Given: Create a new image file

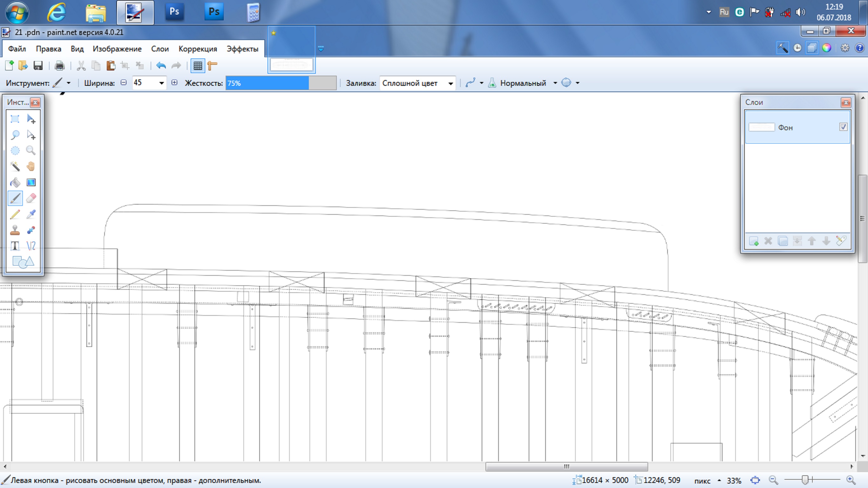Looking at the screenshot, I should click(x=10, y=65).
